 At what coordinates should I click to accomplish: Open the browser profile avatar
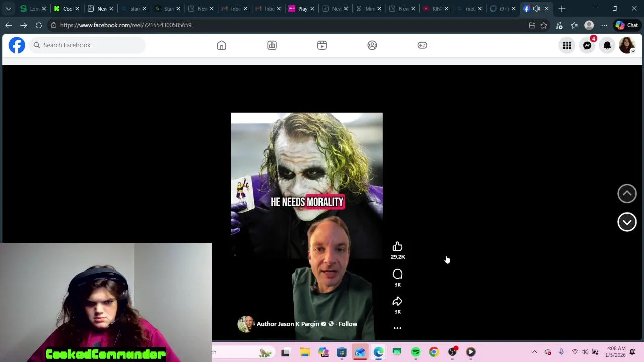coord(589,25)
